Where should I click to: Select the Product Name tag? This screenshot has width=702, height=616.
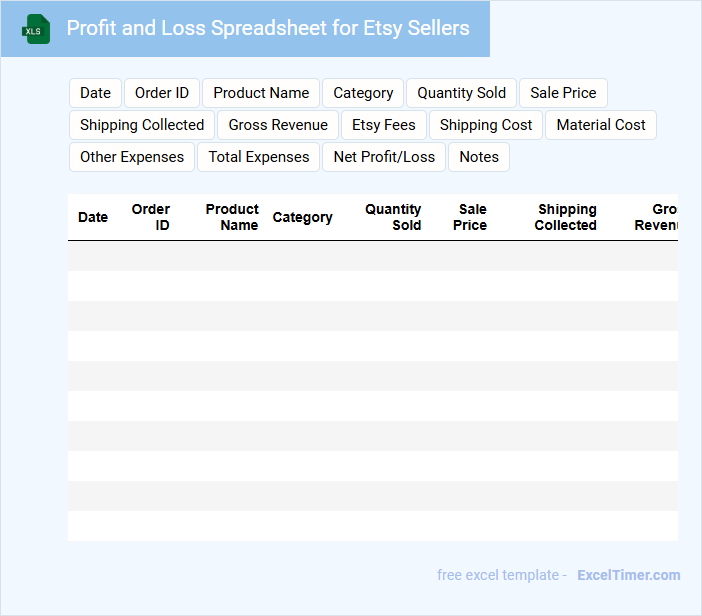point(261,93)
